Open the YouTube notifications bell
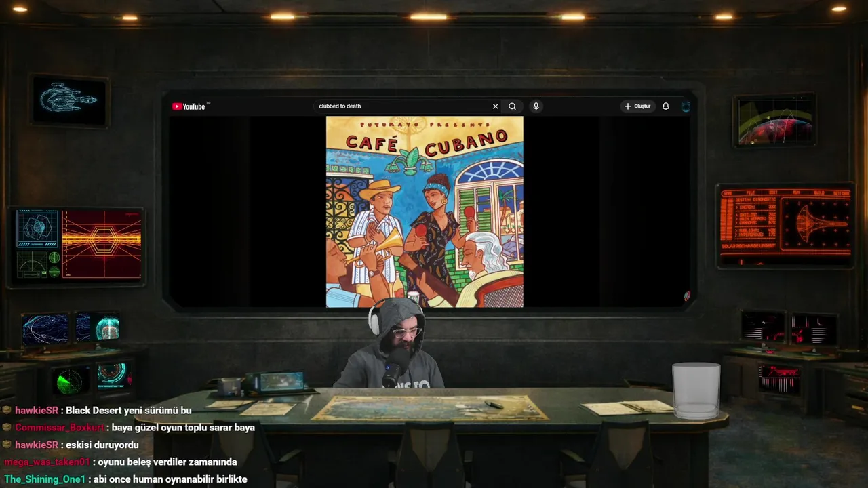The width and height of the screenshot is (868, 488). point(666,106)
